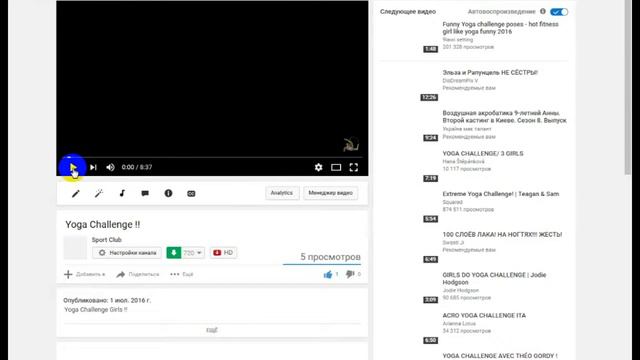The height and width of the screenshot is (360, 640).
Task: Click the channel watermark in video corner
Action: (x=351, y=144)
